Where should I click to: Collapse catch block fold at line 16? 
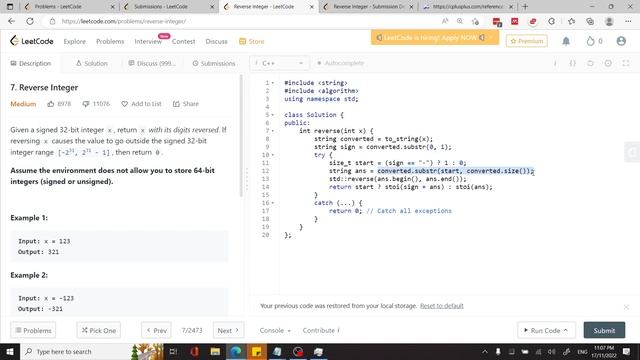point(273,203)
